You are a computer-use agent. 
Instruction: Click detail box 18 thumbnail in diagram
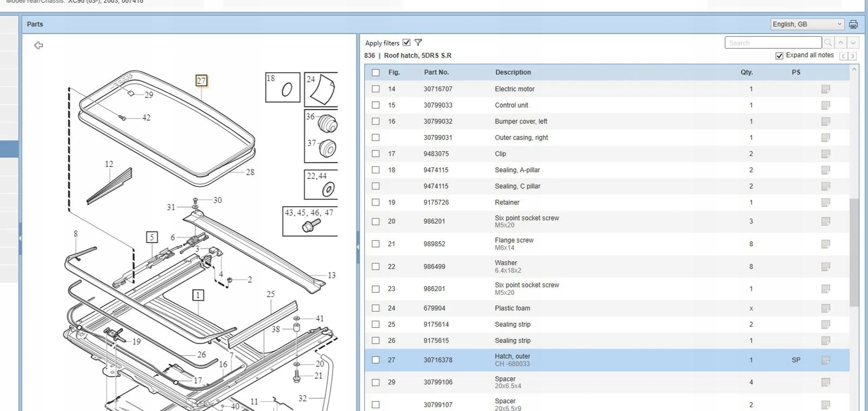click(283, 87)
